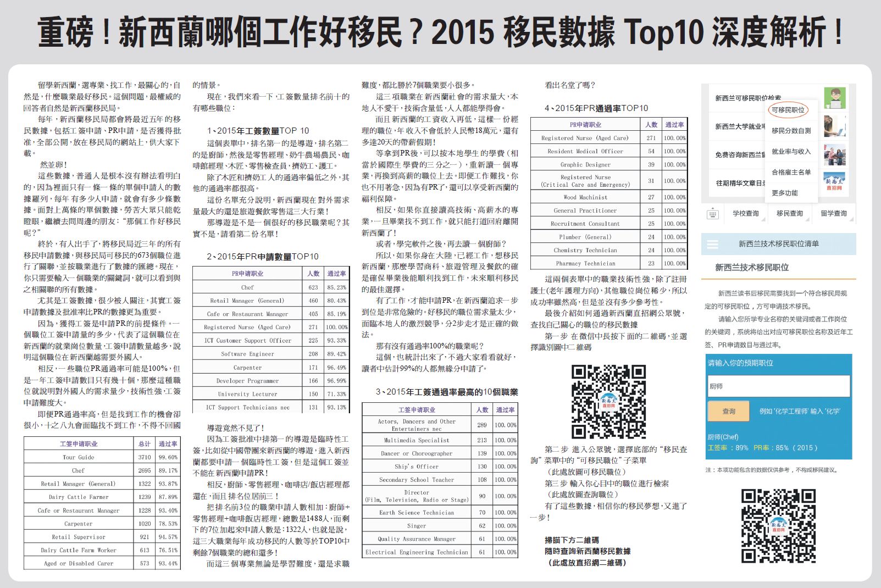
Task: Open the hamburger menu beside 新西兰技术移民职位清单
Action: point(712,244)
